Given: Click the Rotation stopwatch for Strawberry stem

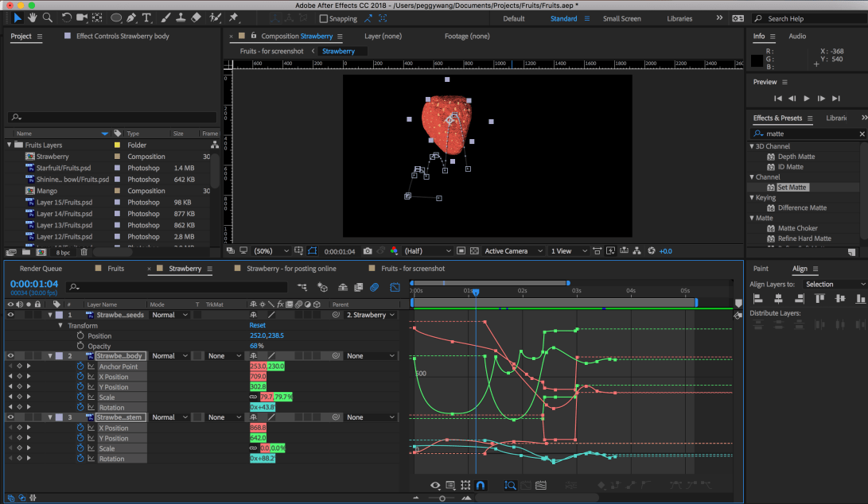Looking at the screenshot, I should click(80, 459).
